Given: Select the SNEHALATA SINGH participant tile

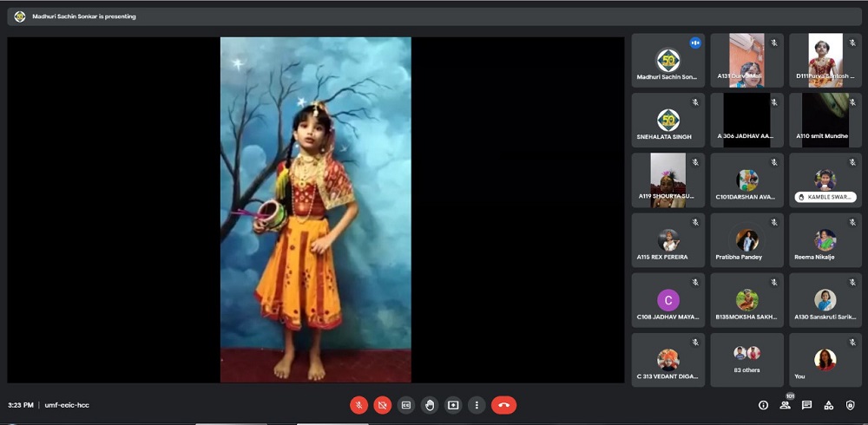Looking at the screenshot, I should pos(667,121).
